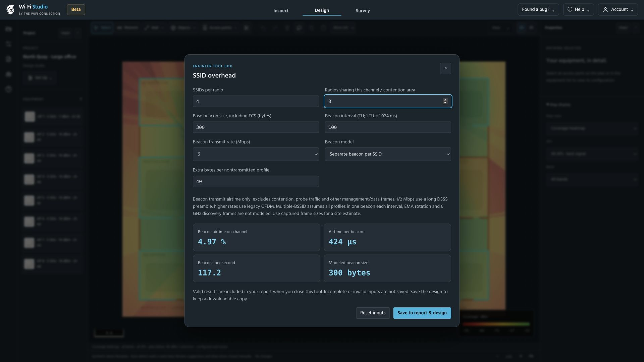Increment radios sharing channel with up arrow
Image resolution: width=644 pixels, height=362 pixels.
coord(445,100)
